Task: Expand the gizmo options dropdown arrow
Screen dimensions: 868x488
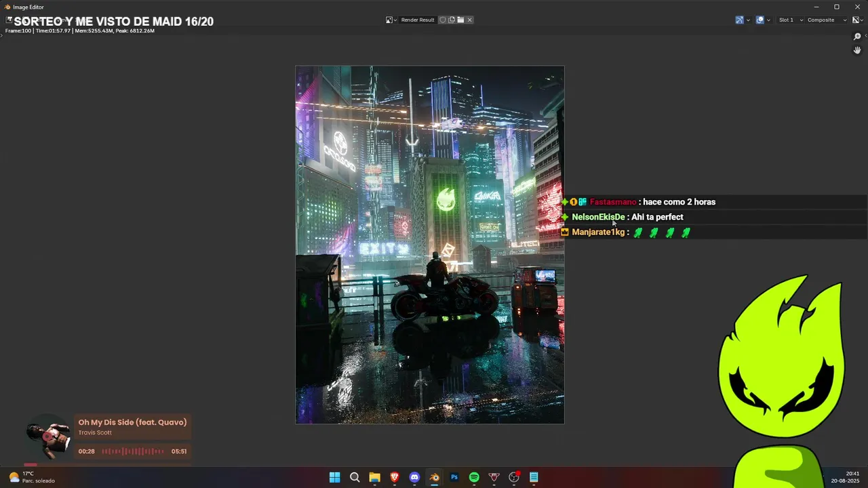Action: 748,20
